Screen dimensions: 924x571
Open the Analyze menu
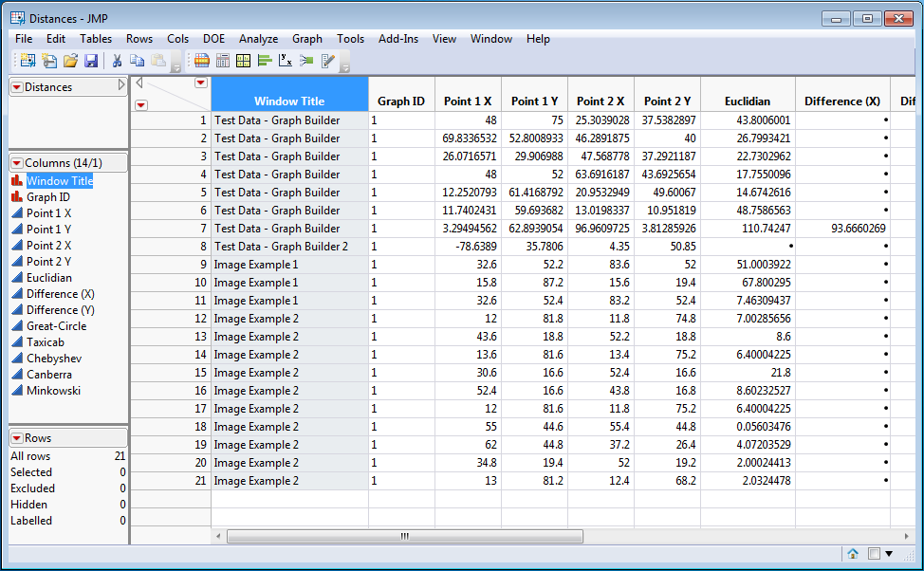click(x=258, y=39)
